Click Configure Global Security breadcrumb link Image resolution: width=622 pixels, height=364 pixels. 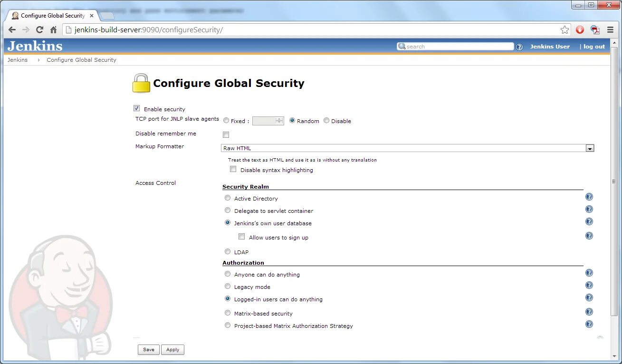point(81,60)
